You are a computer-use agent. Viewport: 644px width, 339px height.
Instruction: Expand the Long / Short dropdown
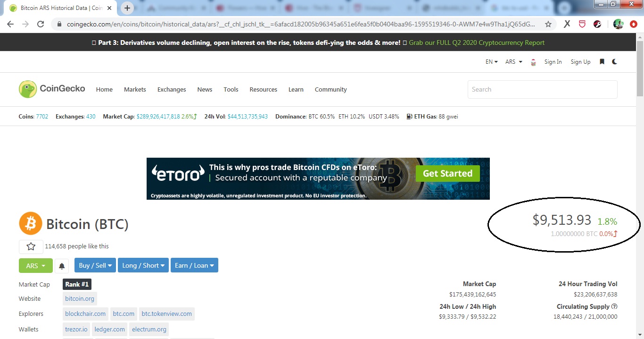click(x=143, y=265)
